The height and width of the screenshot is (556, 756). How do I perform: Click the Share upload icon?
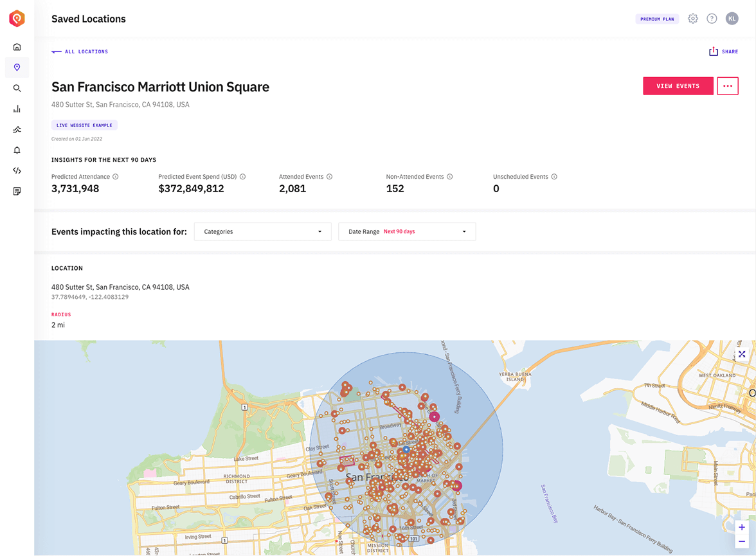(x=714, y=51)
